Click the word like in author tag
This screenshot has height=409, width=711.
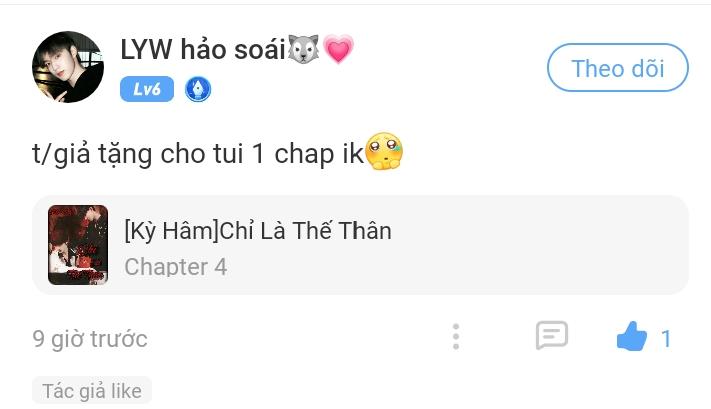(127, 391)
